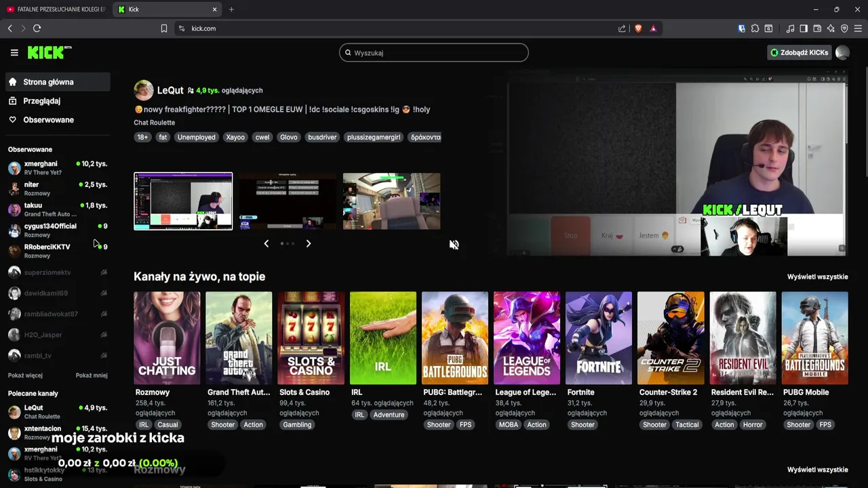
Task: Open the Brave Wallet icon
Action: coord(817,28)
